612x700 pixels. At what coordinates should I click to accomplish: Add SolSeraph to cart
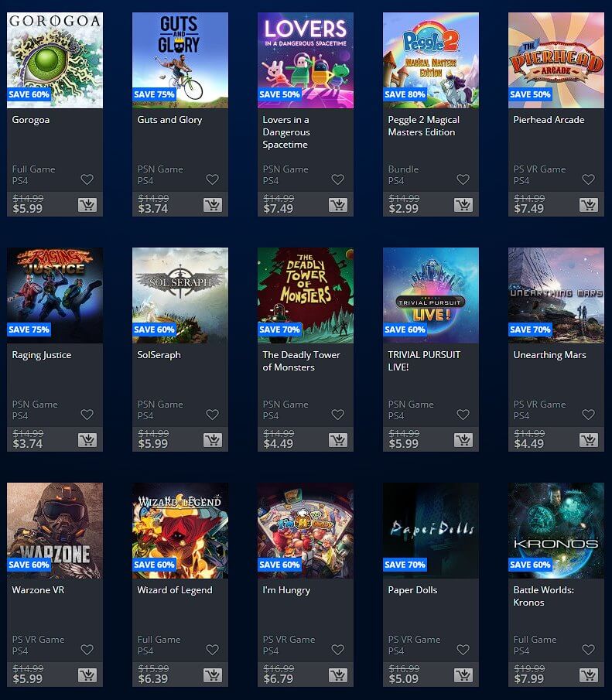point(213,440)
